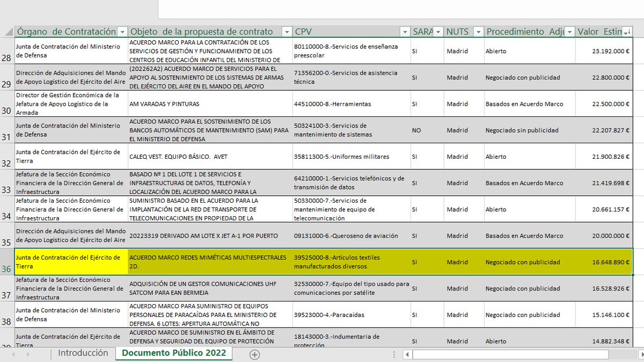Click previous sheet navigation arrow

click(14, 354)
